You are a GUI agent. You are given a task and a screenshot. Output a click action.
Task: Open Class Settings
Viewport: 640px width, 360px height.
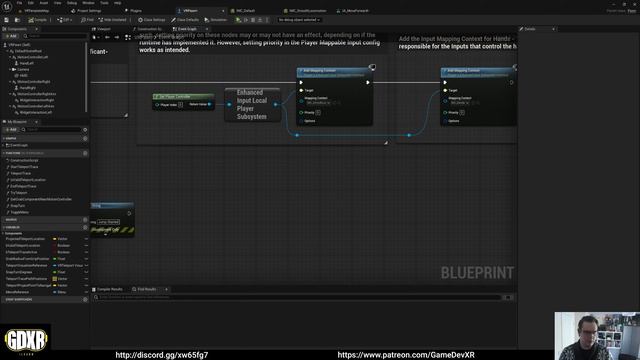click(x=151, y=20)
